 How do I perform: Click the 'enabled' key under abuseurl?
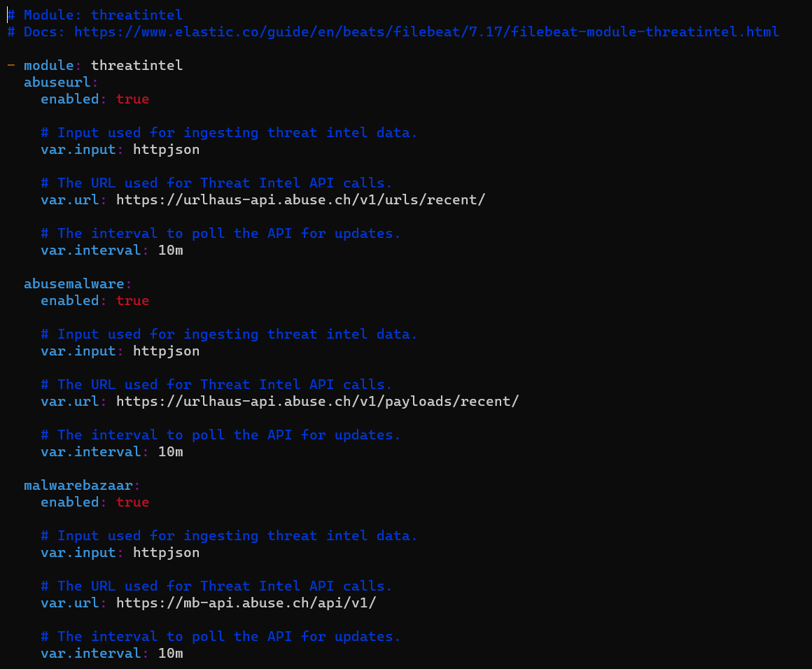(70, 99)
